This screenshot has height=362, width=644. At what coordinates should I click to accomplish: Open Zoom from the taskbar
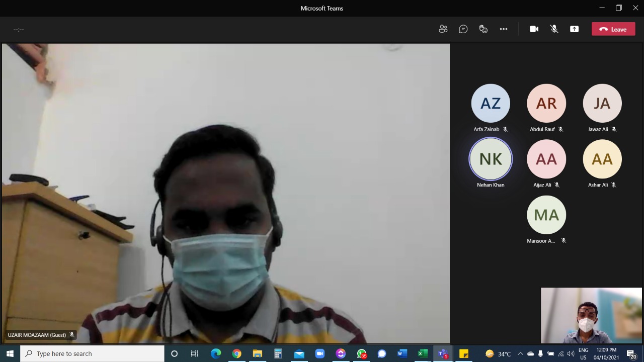[x=319, y=354]
